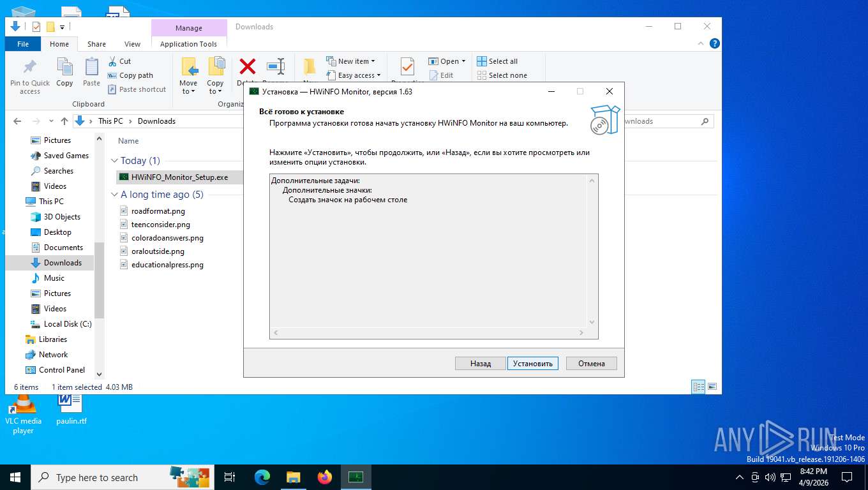Go up one folder level arrow
This screenshot has width=868, height=490.
point(64,121)
